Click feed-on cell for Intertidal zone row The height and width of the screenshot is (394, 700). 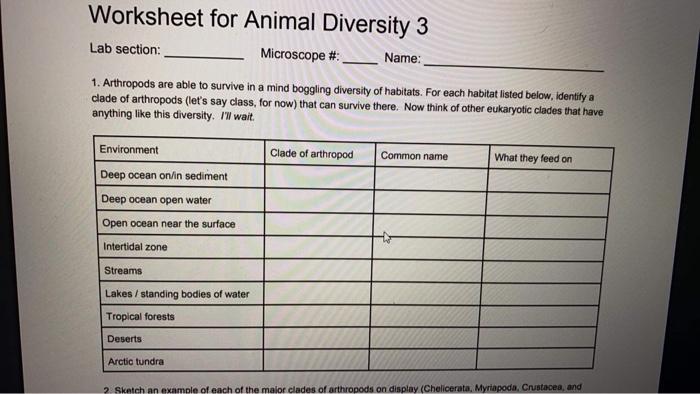click(544, 249)
